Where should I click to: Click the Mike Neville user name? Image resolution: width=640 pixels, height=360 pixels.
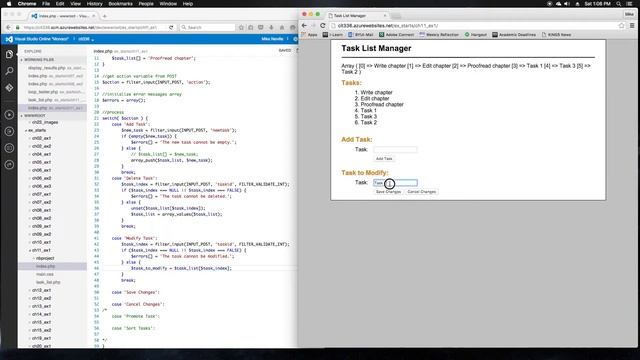pyautogui.click(x=272, y=39)
